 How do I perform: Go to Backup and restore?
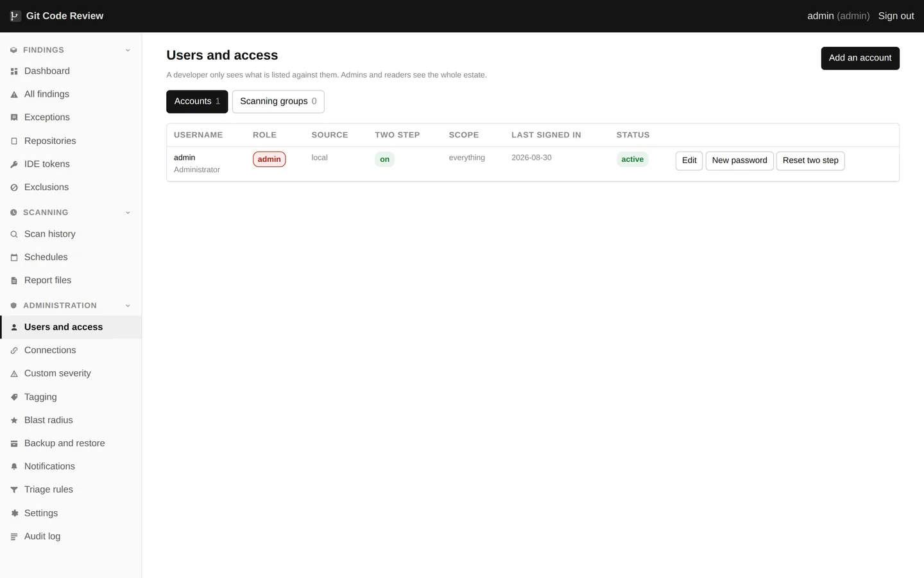coord(71,443)
